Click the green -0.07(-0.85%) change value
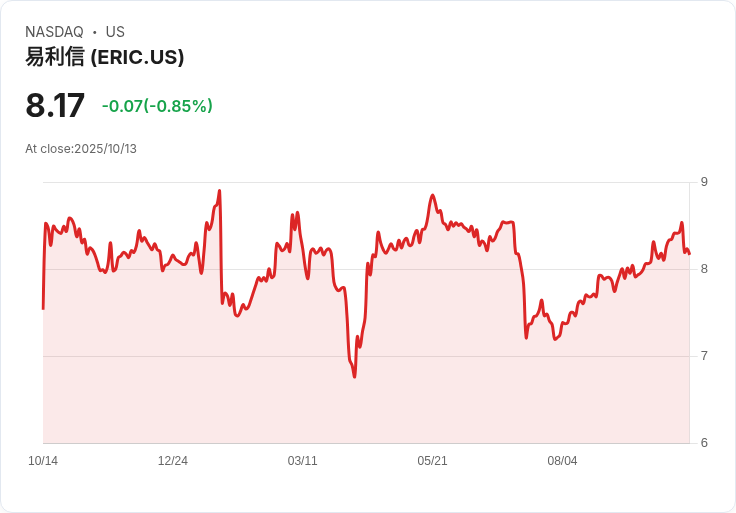The width and height of the screenshot is (736, 513). coord(157,106)
